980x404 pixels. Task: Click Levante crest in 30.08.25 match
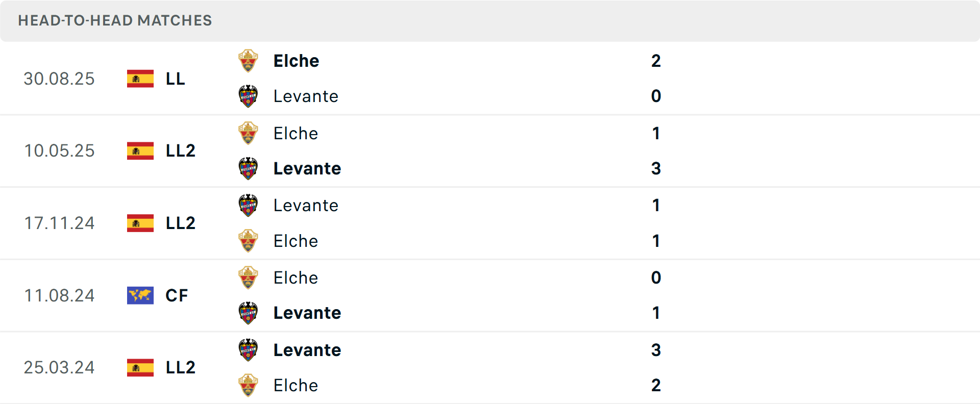pos(248,96)
